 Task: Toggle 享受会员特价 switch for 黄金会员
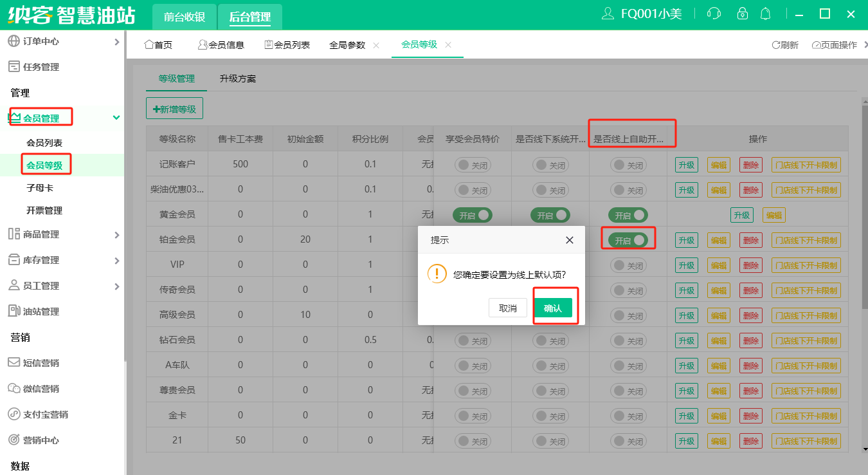(x=473, y=215)
